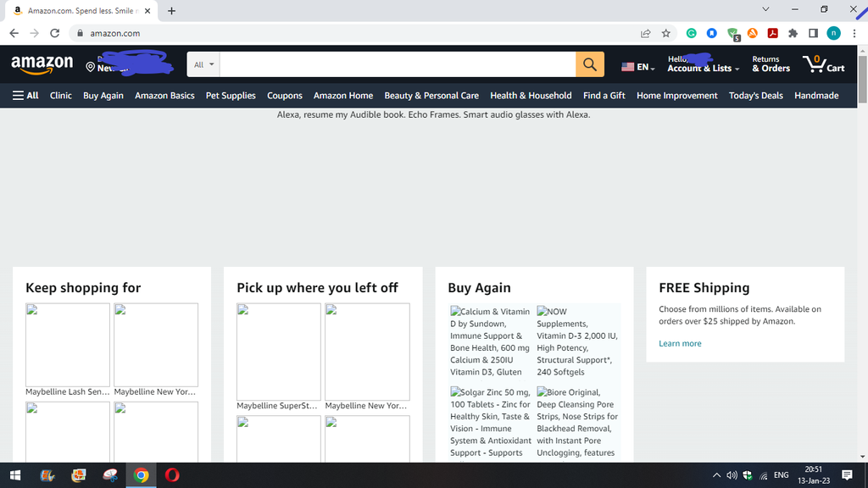
Task: Bookmark this page with the star
Action: (x=666, y=33)
